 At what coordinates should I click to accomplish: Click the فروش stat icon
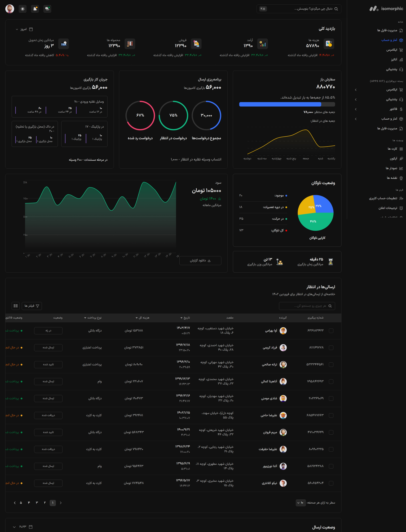pos(196,44)
